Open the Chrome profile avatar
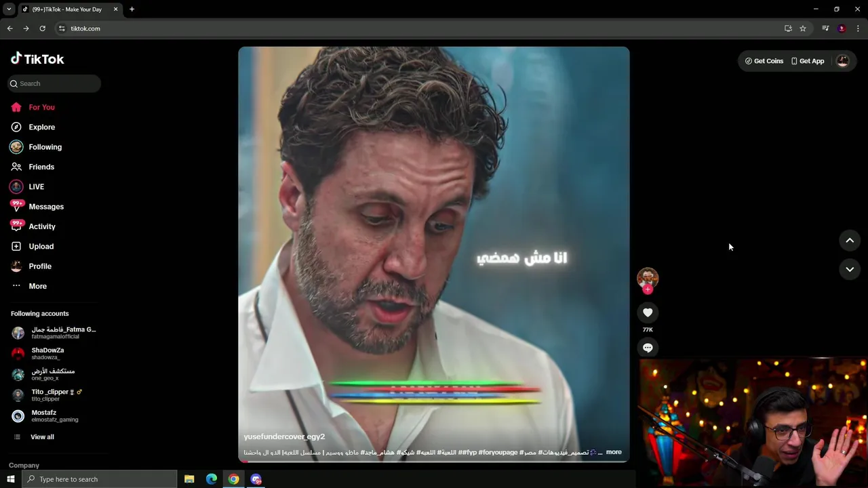This screenshot has height=488, width=868. [842, 28]
